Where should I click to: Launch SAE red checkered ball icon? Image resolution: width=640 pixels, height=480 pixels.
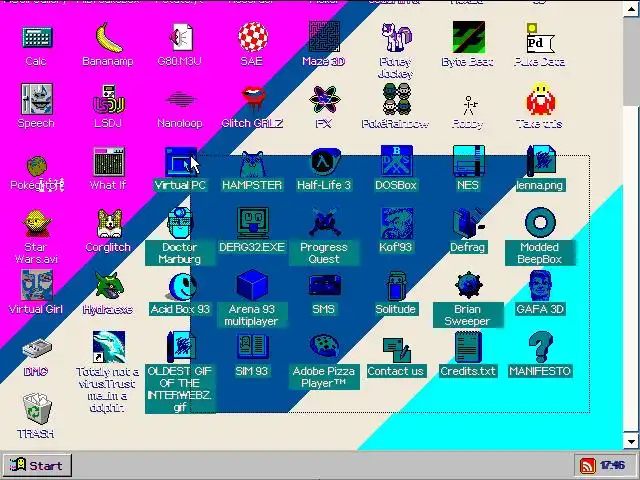click(252, 37)
